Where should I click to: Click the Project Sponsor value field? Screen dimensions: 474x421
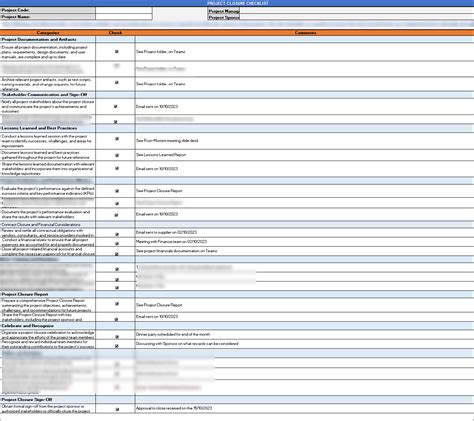coord(357,17)
